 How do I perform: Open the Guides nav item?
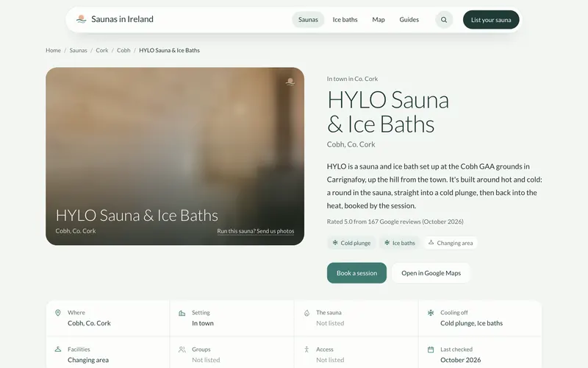[x=409, y=20]
